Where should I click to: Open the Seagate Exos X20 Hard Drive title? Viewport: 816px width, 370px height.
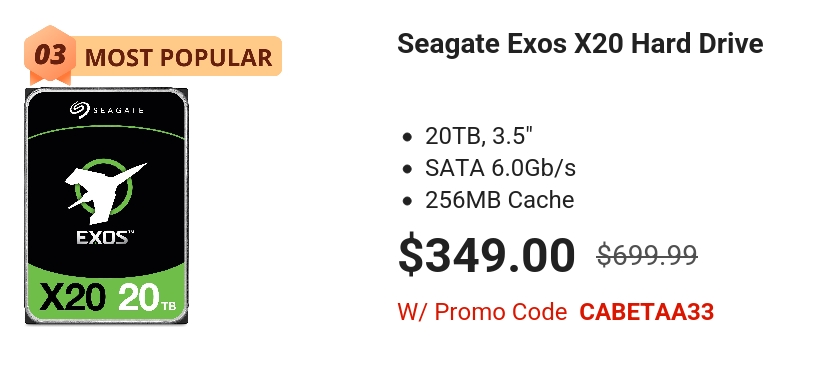580,43
